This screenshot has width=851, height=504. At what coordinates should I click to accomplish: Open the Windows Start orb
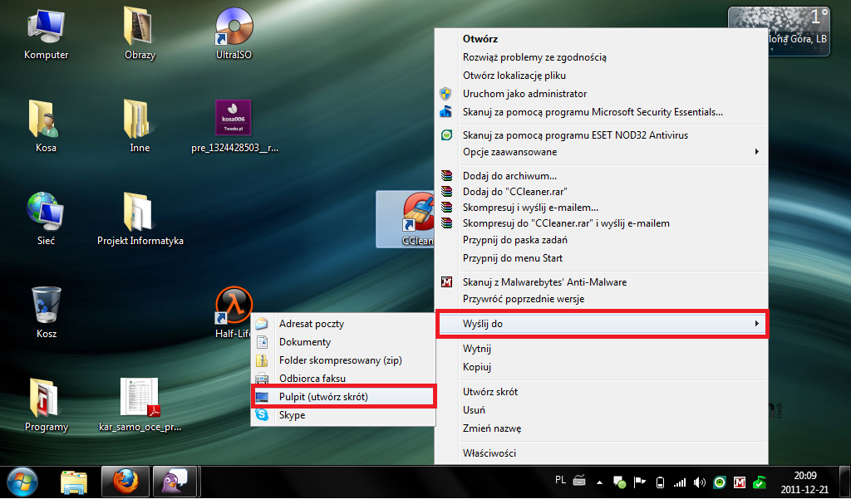click(22, 482)
